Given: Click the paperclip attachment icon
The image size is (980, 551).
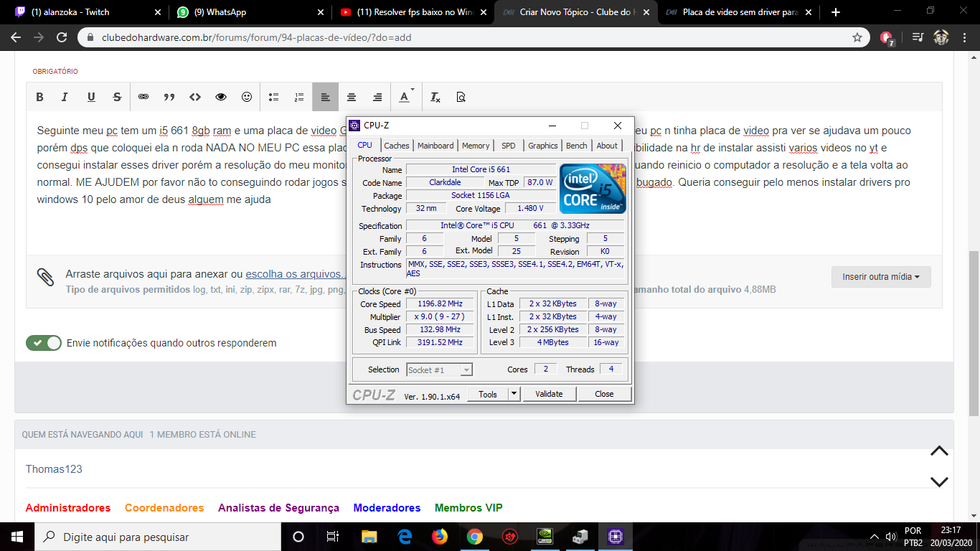Looking at the screenshot, I should click(45, 277).
